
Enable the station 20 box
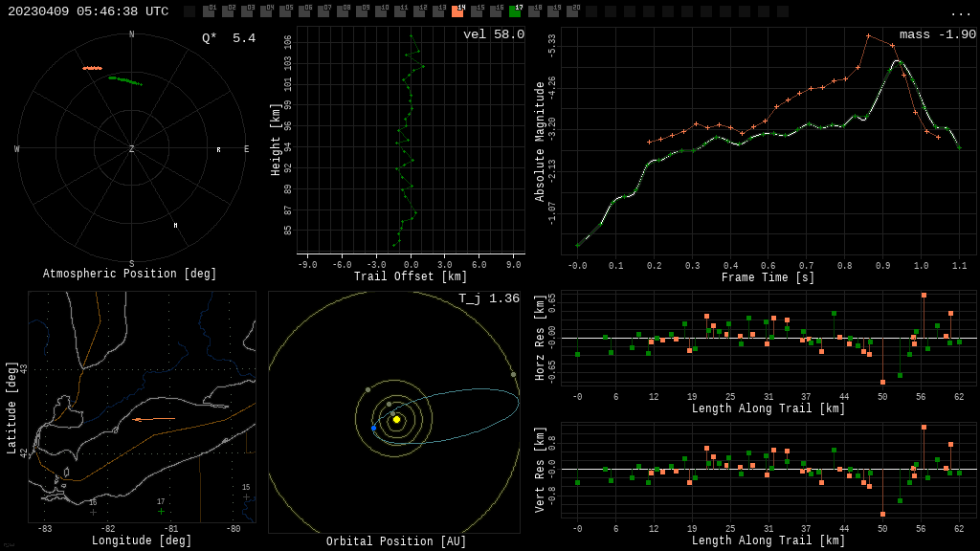(x=572, y=11)
